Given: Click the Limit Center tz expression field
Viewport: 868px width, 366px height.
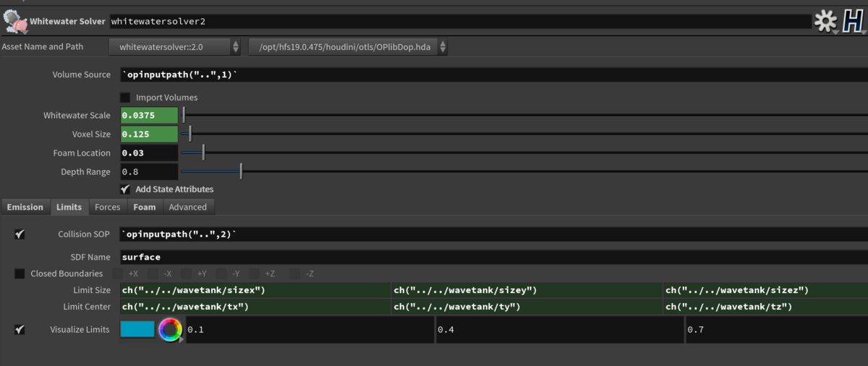Looking at the screenshot, I should point(766,307).
